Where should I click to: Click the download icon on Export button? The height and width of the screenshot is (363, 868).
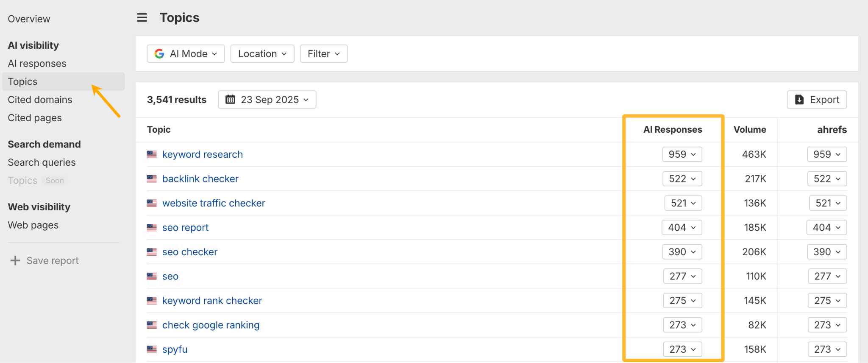tap(799, 100)
